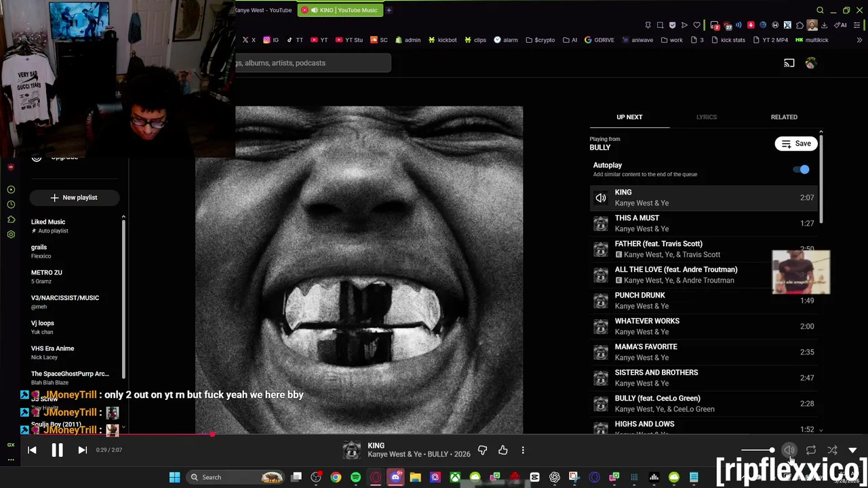Open Google Chrome from the taskbar

[x=336, y=477]
